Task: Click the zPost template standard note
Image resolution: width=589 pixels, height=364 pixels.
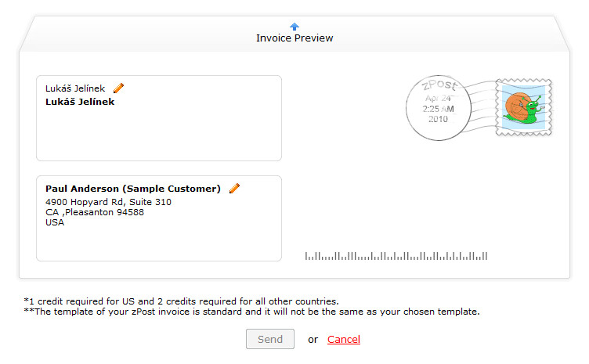Action: (251, 312)
